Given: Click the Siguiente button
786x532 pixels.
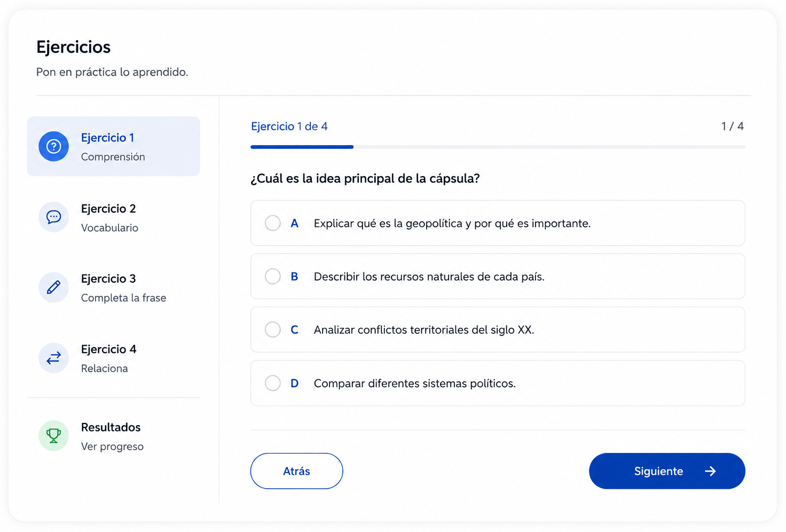Looking at the screenshot, I should point(667,471).
